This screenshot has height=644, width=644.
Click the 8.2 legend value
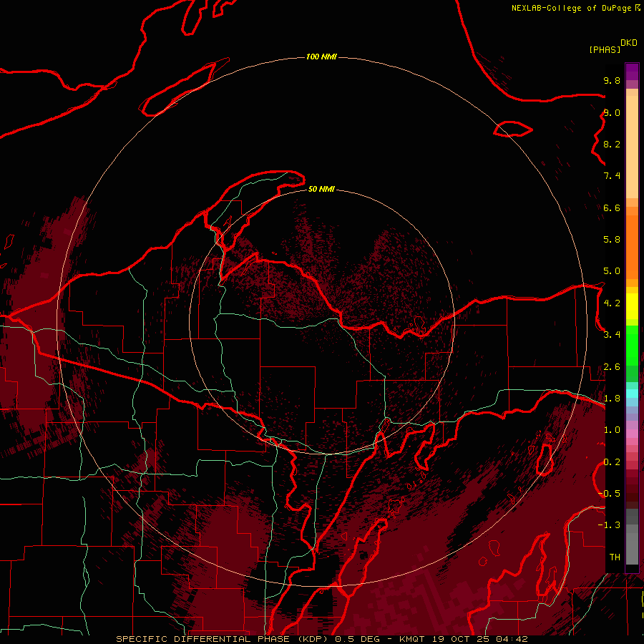612,144
